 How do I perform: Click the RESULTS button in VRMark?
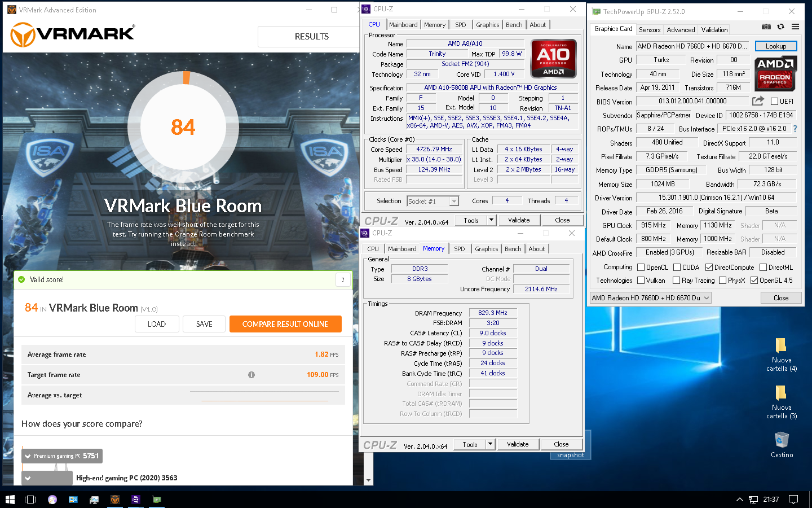click(311, 37)
